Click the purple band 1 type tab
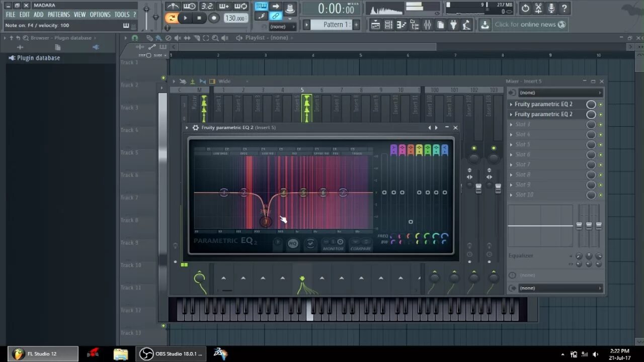 pyautogui.click(x=393, y=149)
